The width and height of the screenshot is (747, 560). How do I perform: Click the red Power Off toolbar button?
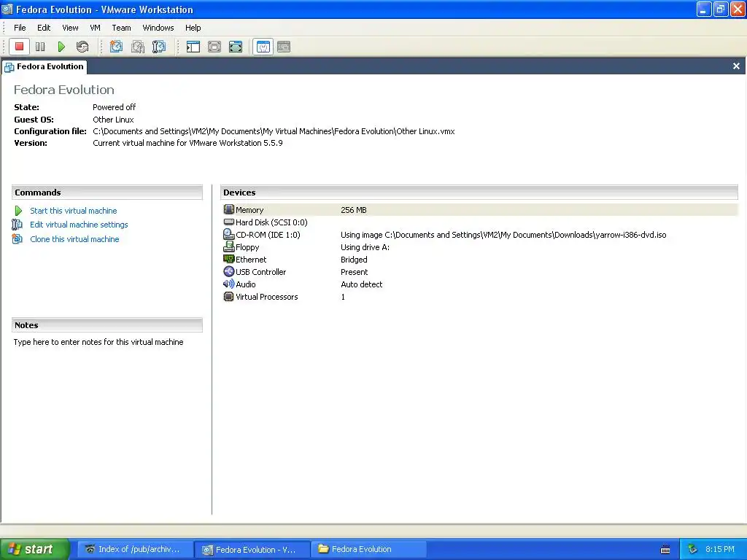(19, 47)
